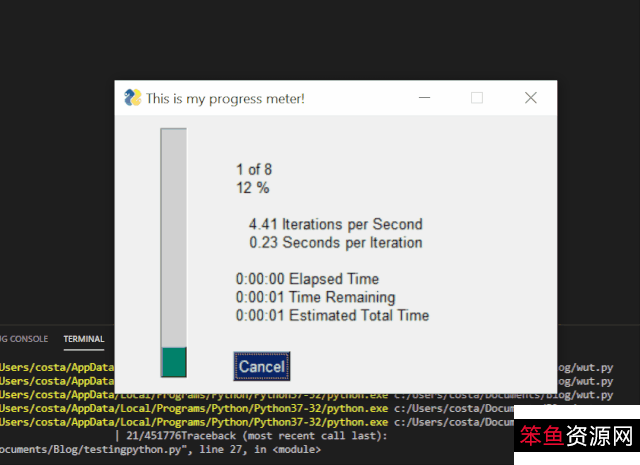Click the "This is my progress meter!" title
640x465 pixels.
tap(225, 98)
